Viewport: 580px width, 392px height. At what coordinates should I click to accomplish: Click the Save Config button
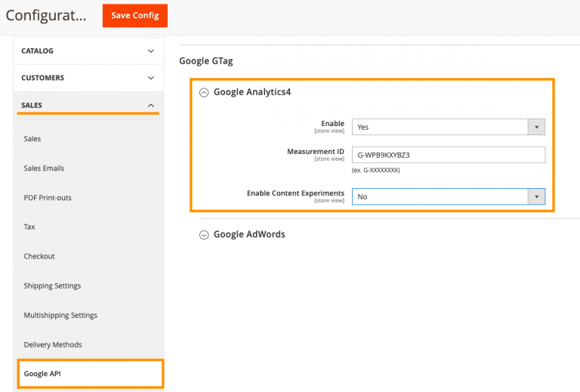[x=134, y=16]
